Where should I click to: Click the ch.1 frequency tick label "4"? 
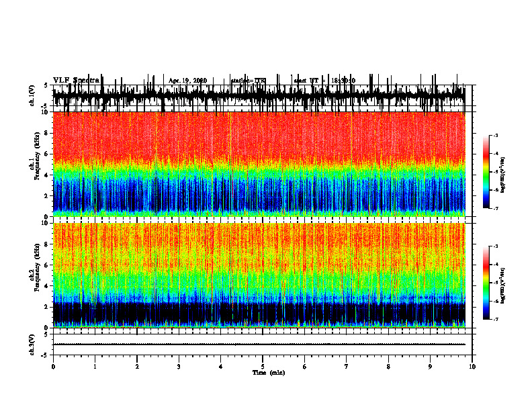[x=47, y=175]
